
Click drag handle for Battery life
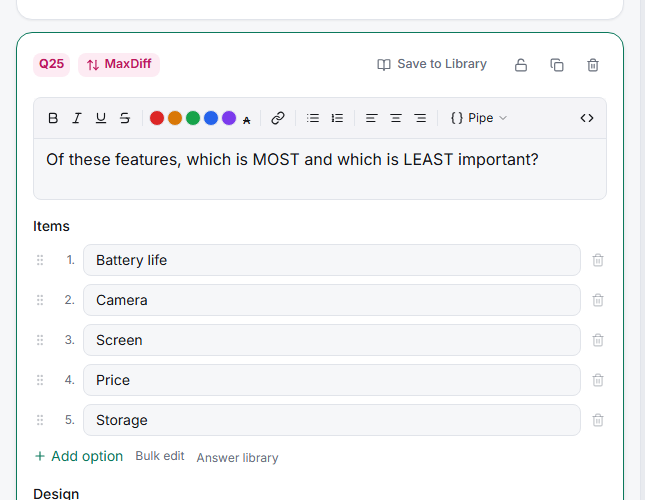click(x=40, y=260)
